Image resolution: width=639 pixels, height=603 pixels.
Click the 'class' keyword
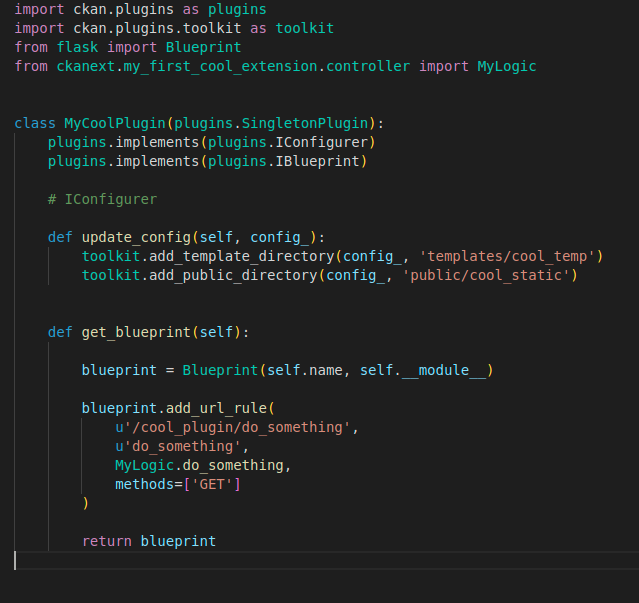click(x=35, y=123)
